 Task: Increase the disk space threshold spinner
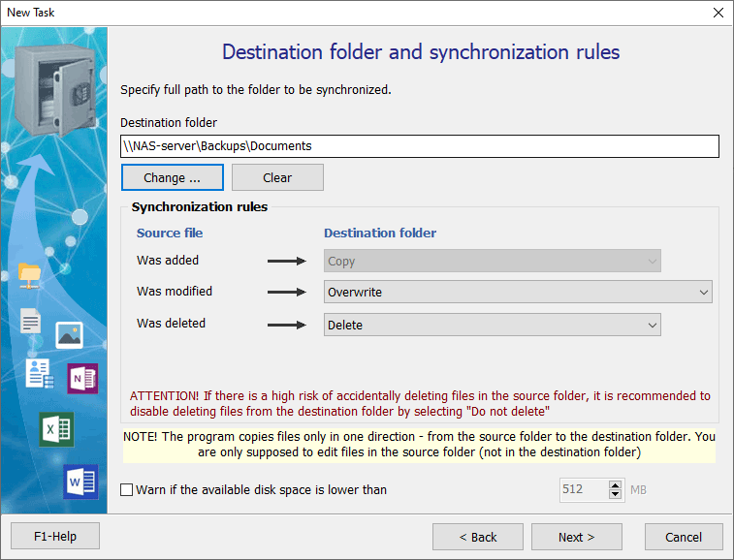(x=615, y=485)
